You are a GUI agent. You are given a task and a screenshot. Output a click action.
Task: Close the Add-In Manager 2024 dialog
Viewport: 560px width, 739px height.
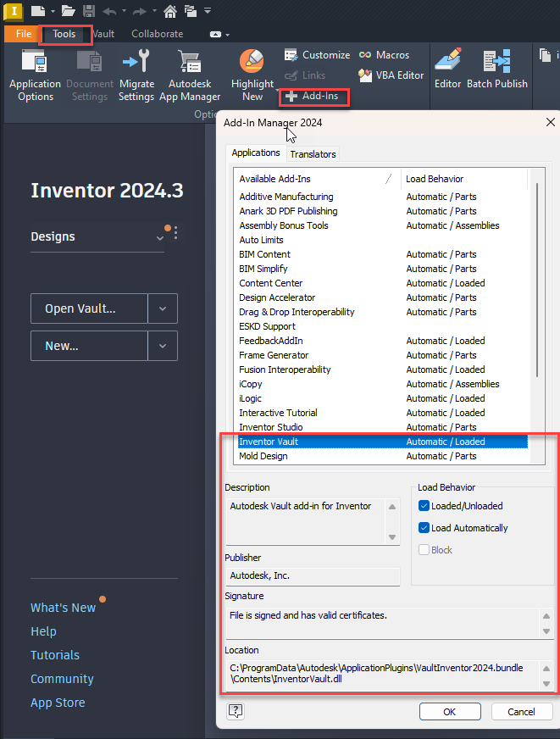coord(550,123)
